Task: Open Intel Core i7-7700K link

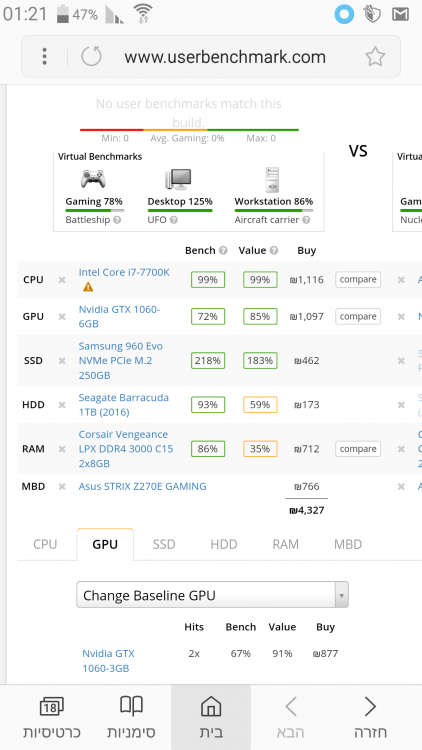Action: (124, 272)
